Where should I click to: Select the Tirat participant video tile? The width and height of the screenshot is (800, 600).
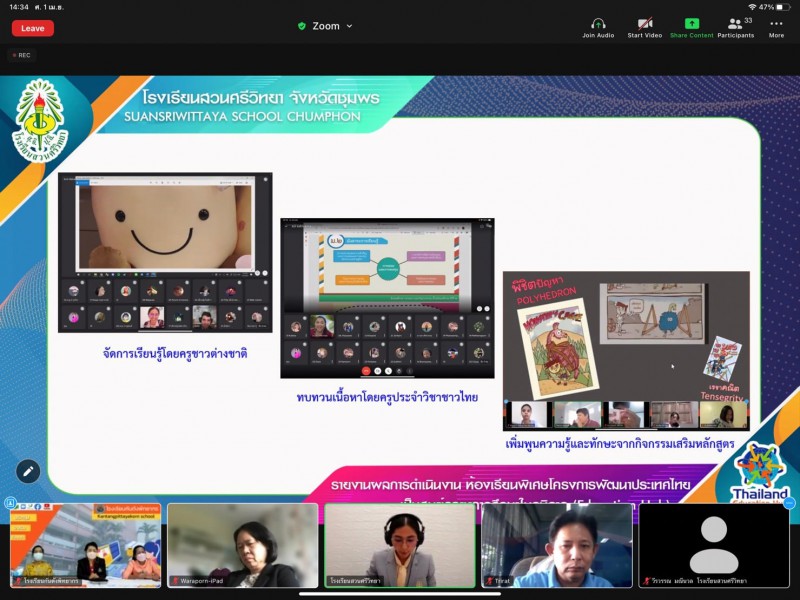tap(556, 545)
